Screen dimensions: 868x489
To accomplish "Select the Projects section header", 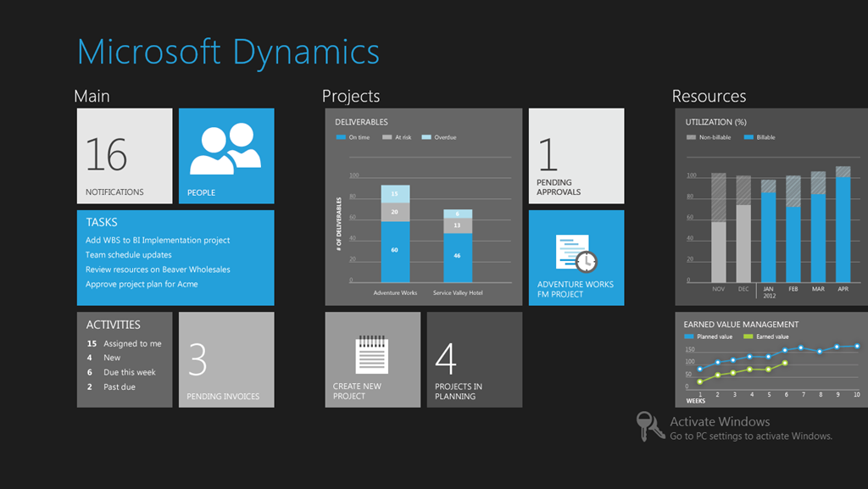I will coord(351,97).
